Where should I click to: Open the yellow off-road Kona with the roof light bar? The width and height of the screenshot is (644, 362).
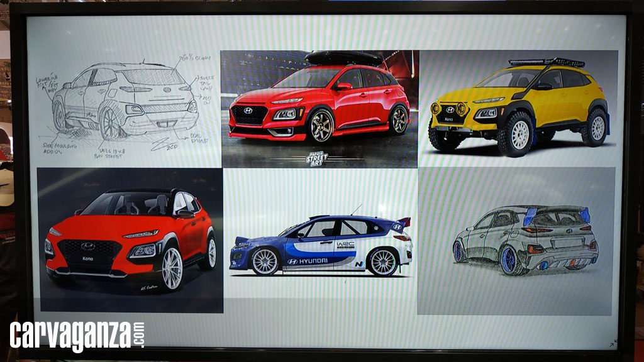click(x=518, y=108)
